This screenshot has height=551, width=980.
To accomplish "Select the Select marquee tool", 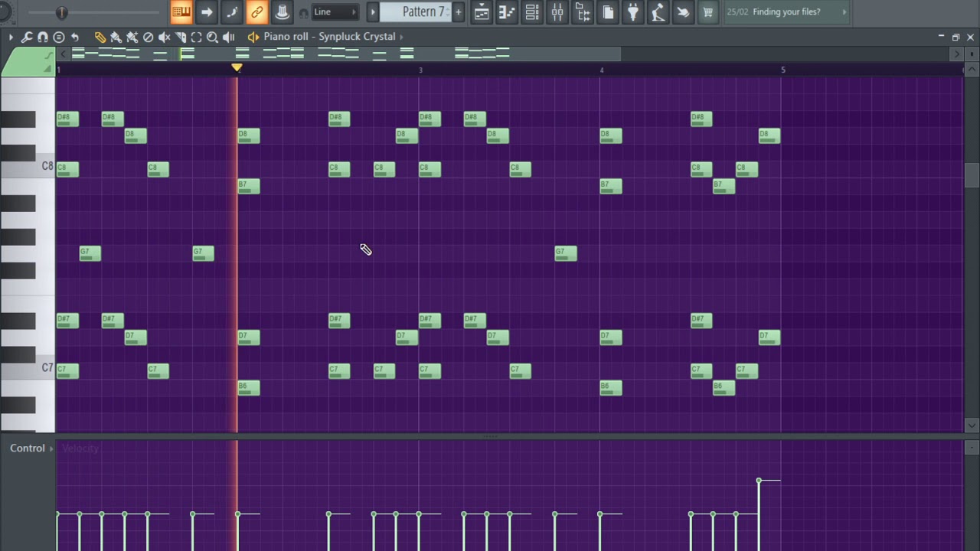I will click(x=196, y=37).
